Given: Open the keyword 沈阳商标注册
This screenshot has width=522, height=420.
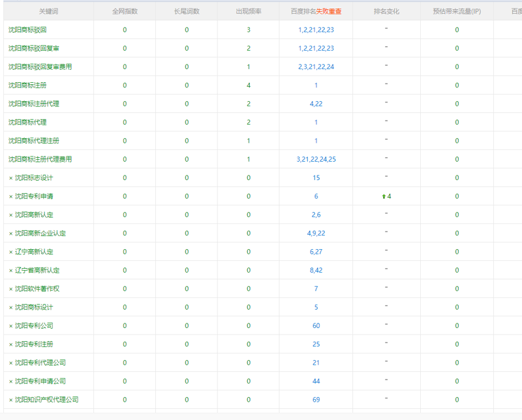Looking at the screenshot, I should pyautogui.click(x=27, y=85).
